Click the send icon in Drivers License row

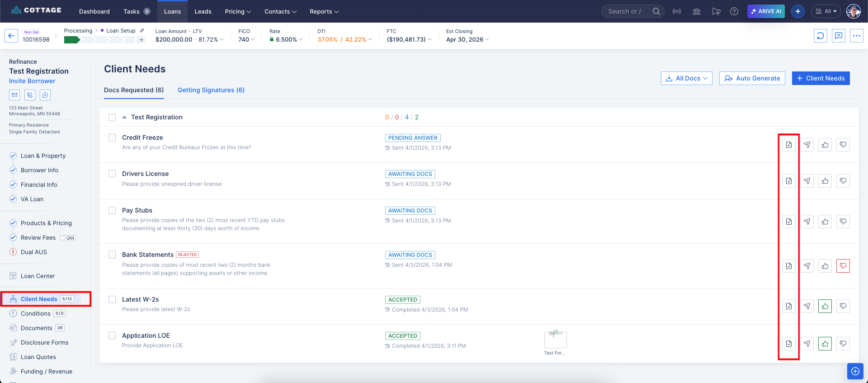(x=807, y=181)
